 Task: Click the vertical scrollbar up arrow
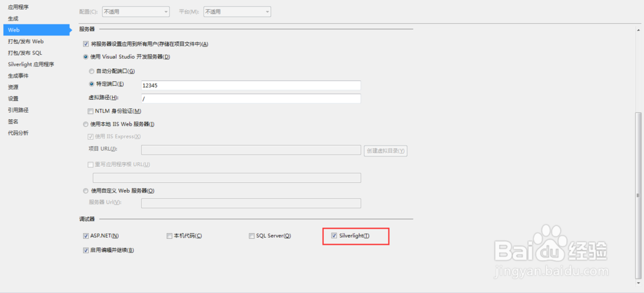coord(638,32)
